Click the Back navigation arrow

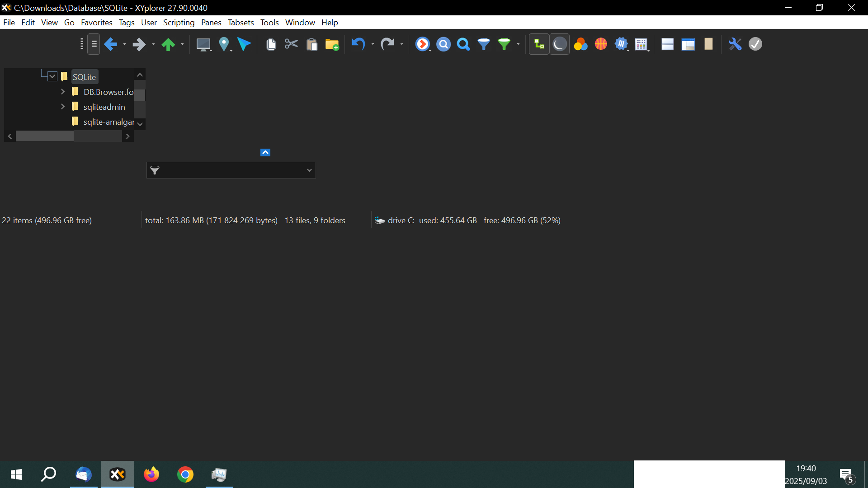[111, 44]
